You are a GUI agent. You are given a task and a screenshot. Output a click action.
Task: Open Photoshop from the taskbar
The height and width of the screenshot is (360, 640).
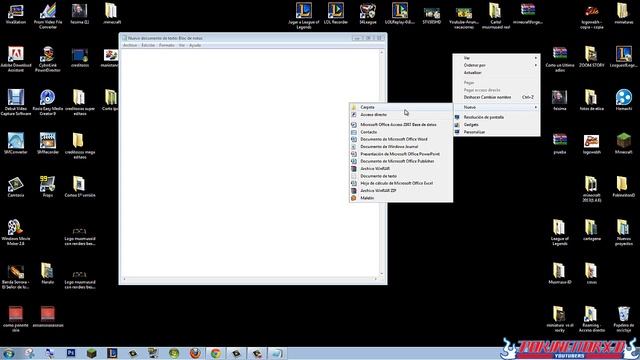click(71, 353)
